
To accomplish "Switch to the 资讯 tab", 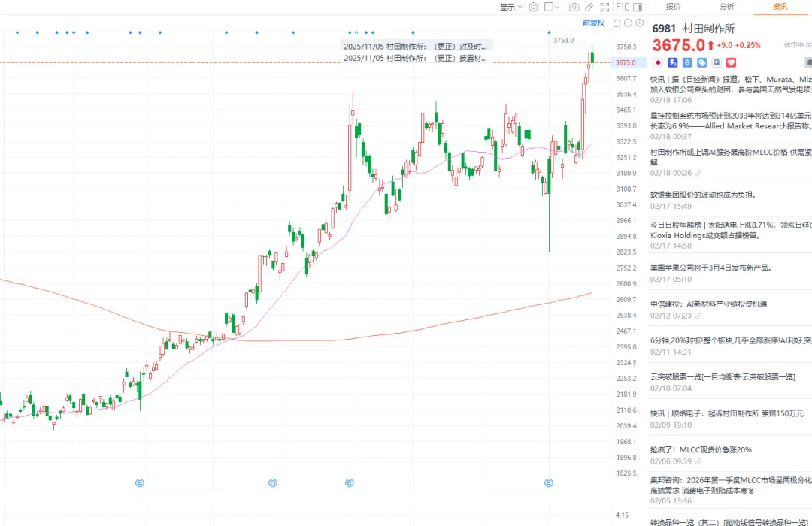I will [780, 6].
